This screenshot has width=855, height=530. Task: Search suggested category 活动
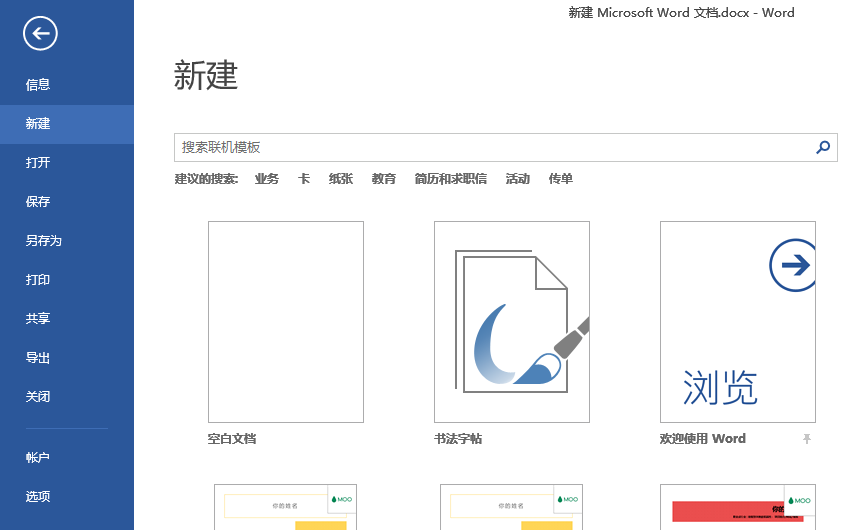click(517, 179)
